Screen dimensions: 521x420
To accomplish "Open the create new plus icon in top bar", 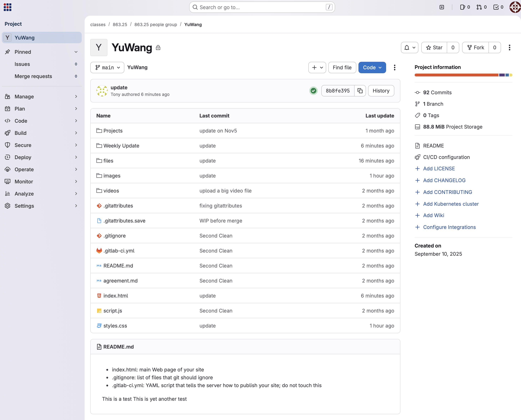I will point(442,7).
